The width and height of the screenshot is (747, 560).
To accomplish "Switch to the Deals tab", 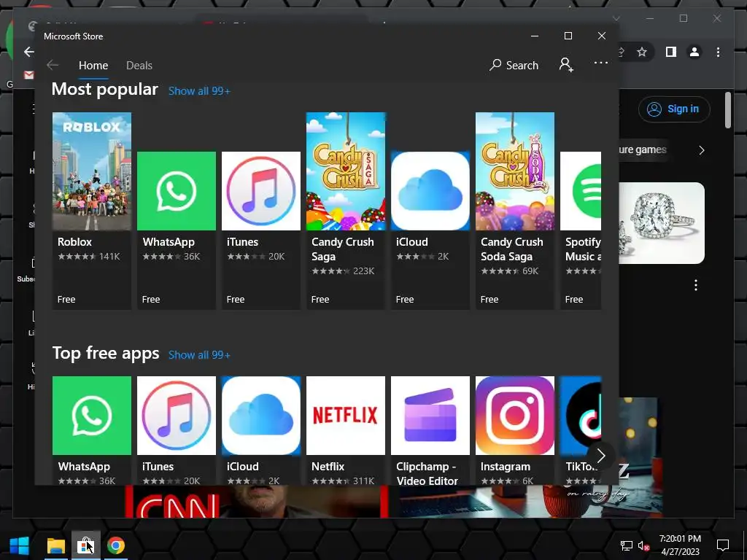I will [x=139, y=65].
